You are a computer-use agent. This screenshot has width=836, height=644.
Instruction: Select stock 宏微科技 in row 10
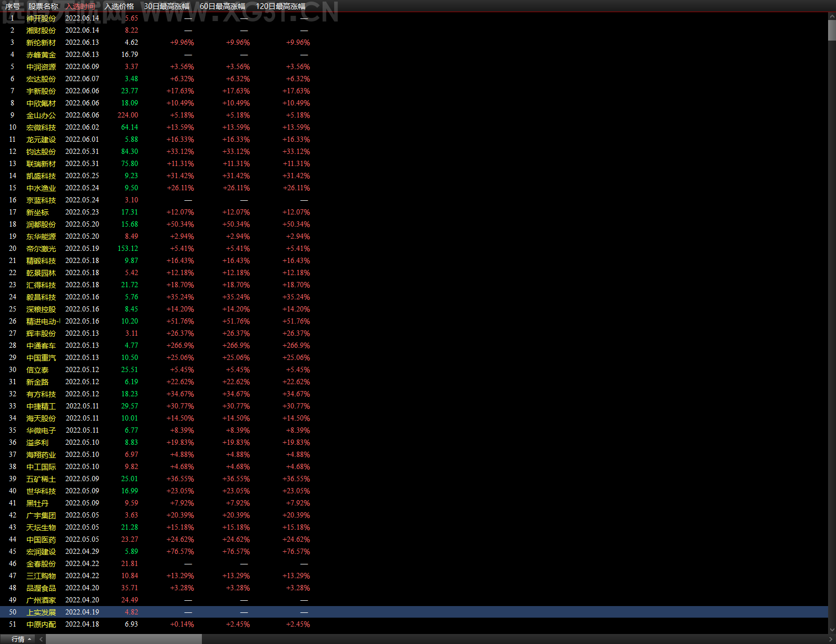pos(41,128)
